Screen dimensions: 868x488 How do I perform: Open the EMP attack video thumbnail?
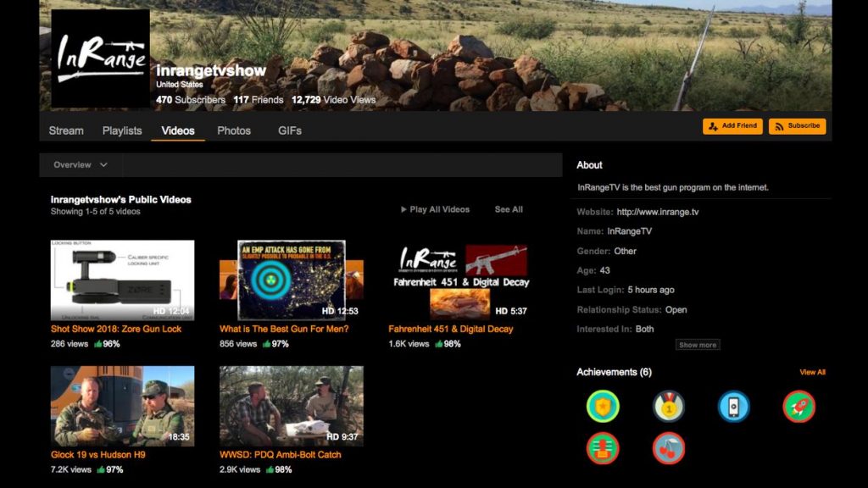click(292, 280)
